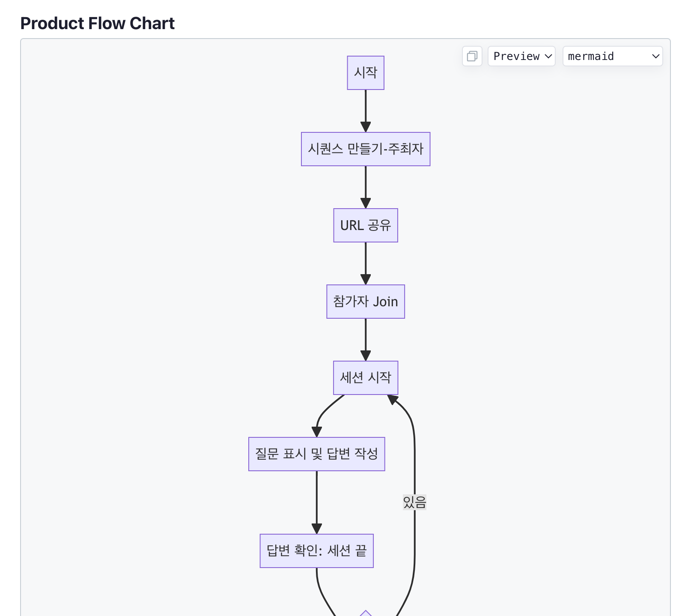Click arrow from 시퀀스 만들기 to URL 공유

point(366,187)
